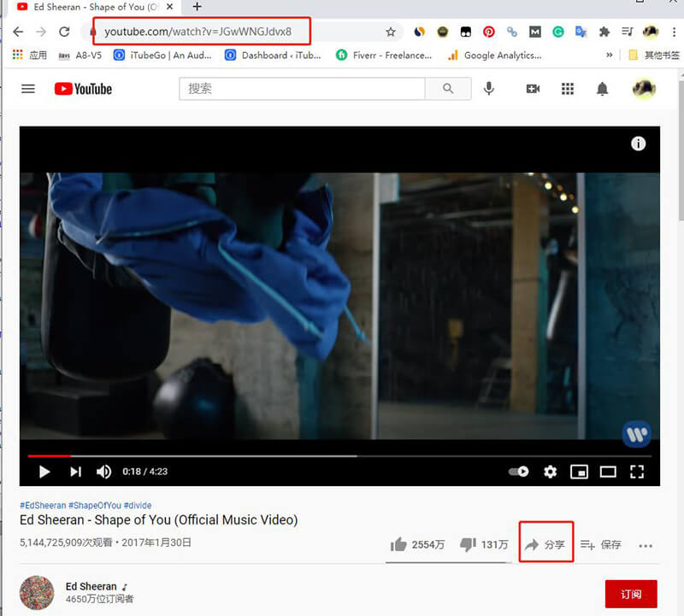Reload the YouTube page
Screen dimensions: 684x616
(x=64, y=32)
